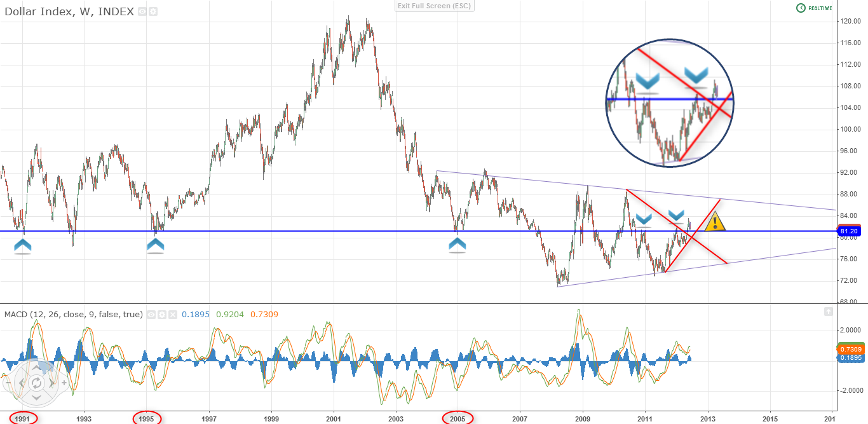The width and height of the screenshot is (868, 424).
Task: Click the 1999 label on time axis
Action: (271, 419)
